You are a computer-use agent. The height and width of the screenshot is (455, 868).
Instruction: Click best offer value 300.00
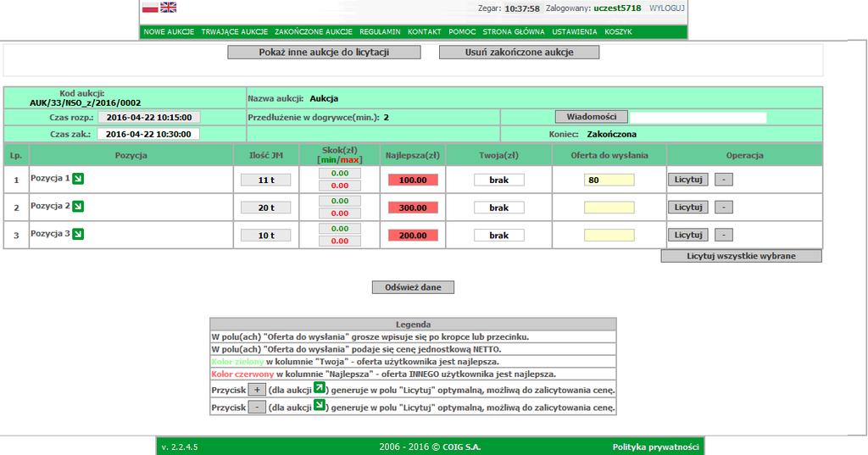tap(413, 208)
